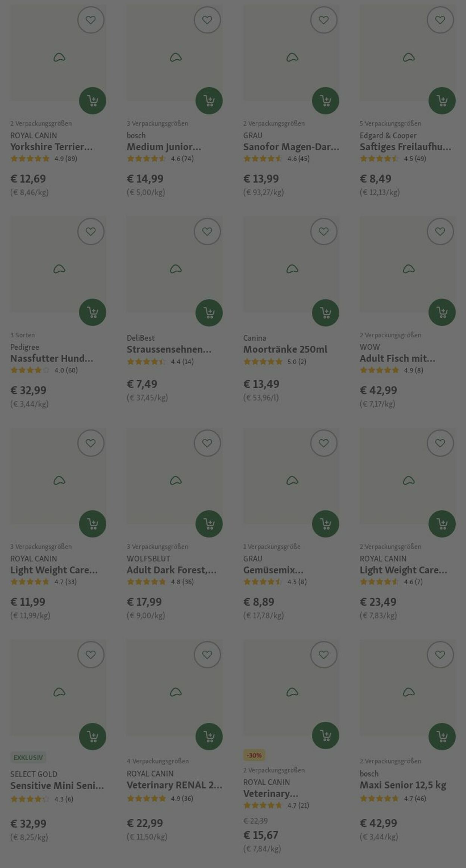This screenshot has height=868, width=466.
Task: Add Edgard & Cooper Saftiges Freilaufhuhn to cart
Action: click(x=442, y=100)
